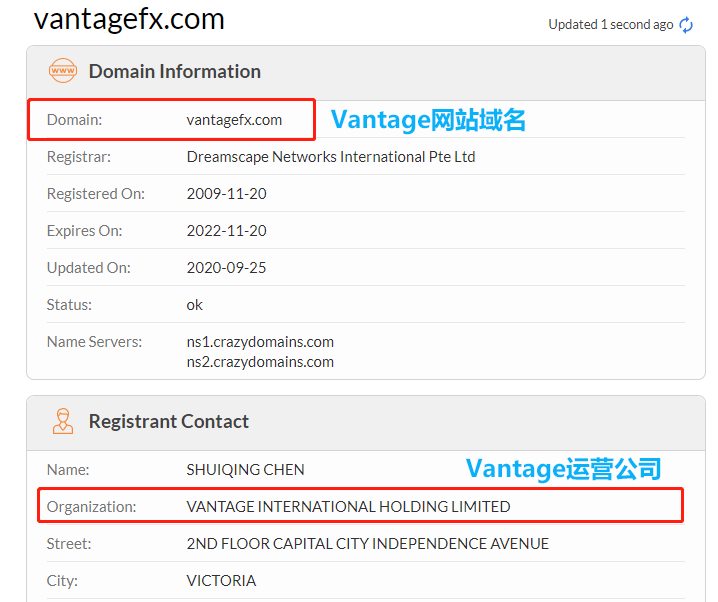Screen dimensions: 718x602
Task: Click the Organization: label
Action: pyautogui.click(x=92, y=507)
